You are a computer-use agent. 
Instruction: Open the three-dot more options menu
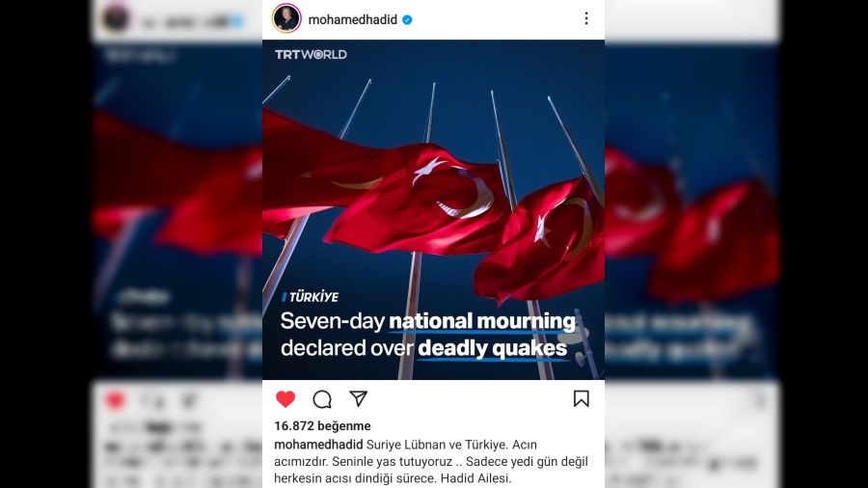[x=586, y=18]
